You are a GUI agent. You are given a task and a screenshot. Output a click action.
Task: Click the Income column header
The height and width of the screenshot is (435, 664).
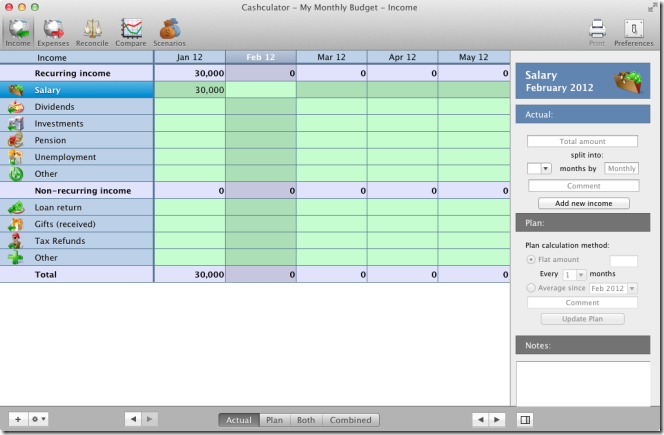76,57
